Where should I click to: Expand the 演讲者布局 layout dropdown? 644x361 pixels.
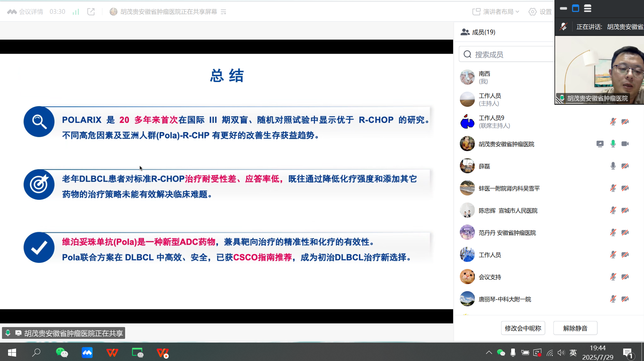tap(496, 12)
